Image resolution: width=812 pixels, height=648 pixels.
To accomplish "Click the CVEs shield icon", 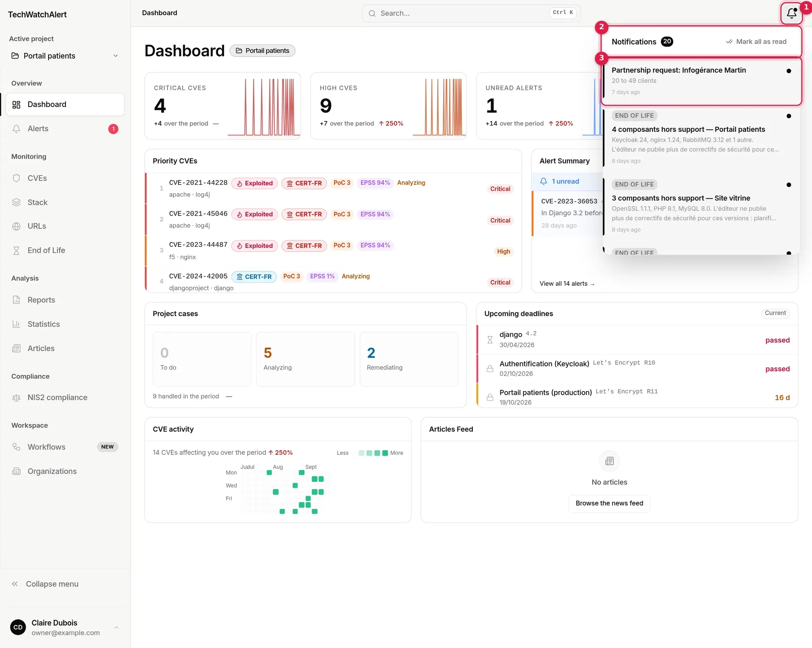I will [x=16, y=178].
